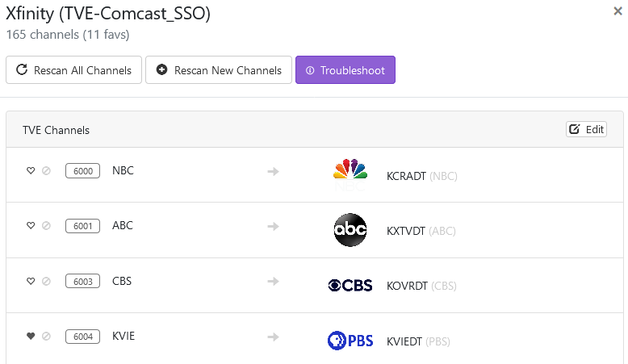The height and width of the screenshot is (364, 628).
Task: Edit the TVE Channels list
Action: (586, 129)
